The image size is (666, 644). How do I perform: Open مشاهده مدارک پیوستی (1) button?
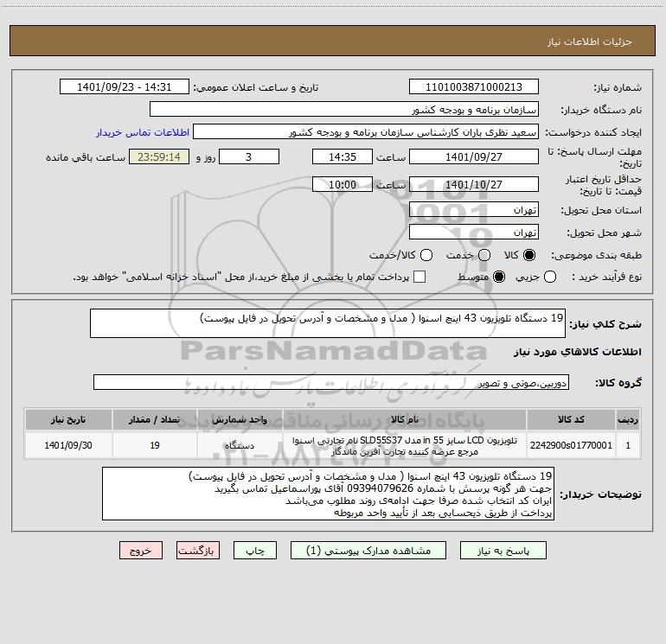[x=368, y=551]
